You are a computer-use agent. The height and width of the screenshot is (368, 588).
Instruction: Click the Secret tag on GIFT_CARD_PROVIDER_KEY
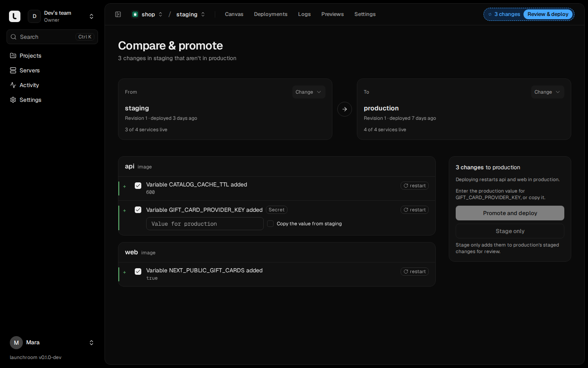click(276, 210)
